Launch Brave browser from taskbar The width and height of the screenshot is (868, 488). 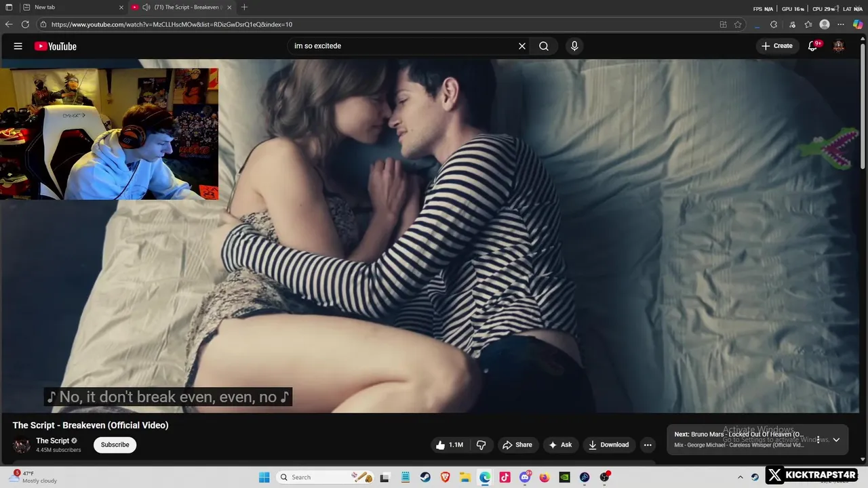[x=445, y=477]
